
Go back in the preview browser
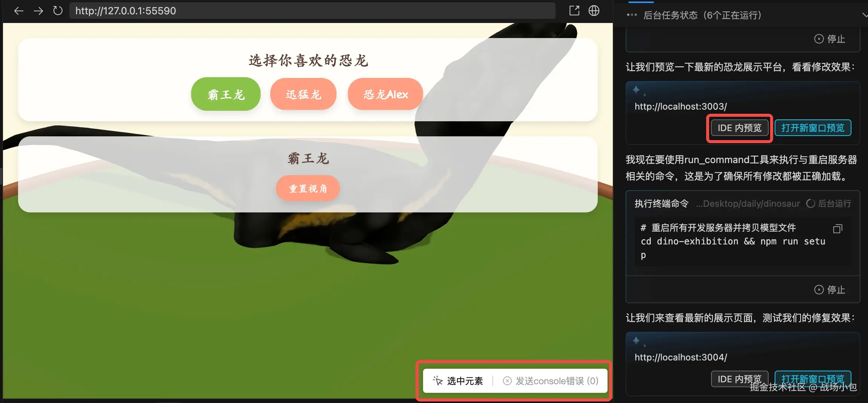click(18, 11)
